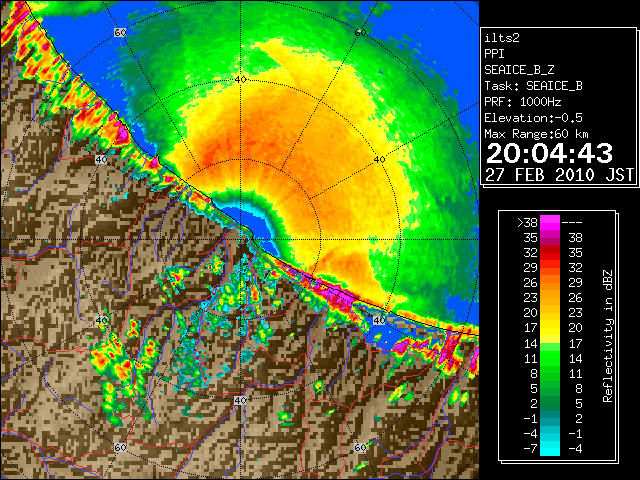Click the Elevation:-0.5 line
Screen dimensions: 640x480
pyautogui.click(x=533, y=118)
